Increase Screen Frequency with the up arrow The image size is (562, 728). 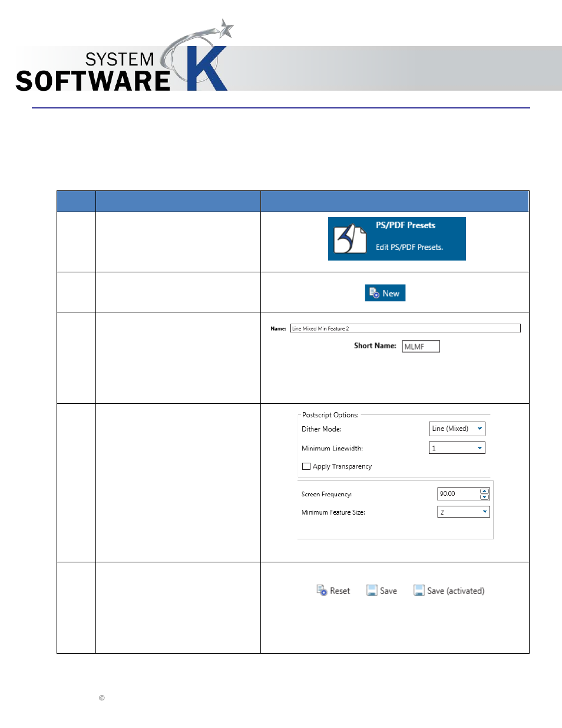coord(484,491)
